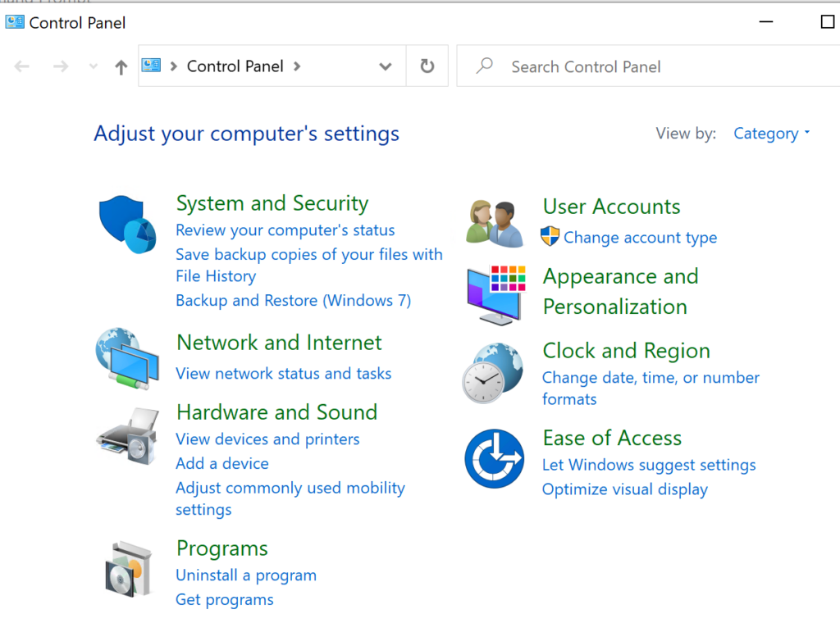The width and height of the screenshot is (840, 632).
Task: Click the Control Panel icon in address bar
Action: (x=151, y=66)
